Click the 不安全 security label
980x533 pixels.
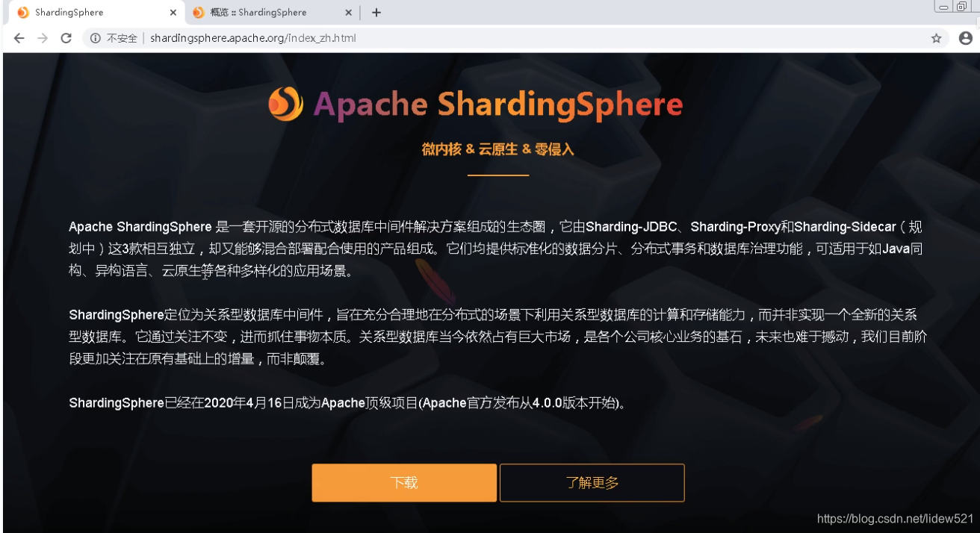pos(122,38)
